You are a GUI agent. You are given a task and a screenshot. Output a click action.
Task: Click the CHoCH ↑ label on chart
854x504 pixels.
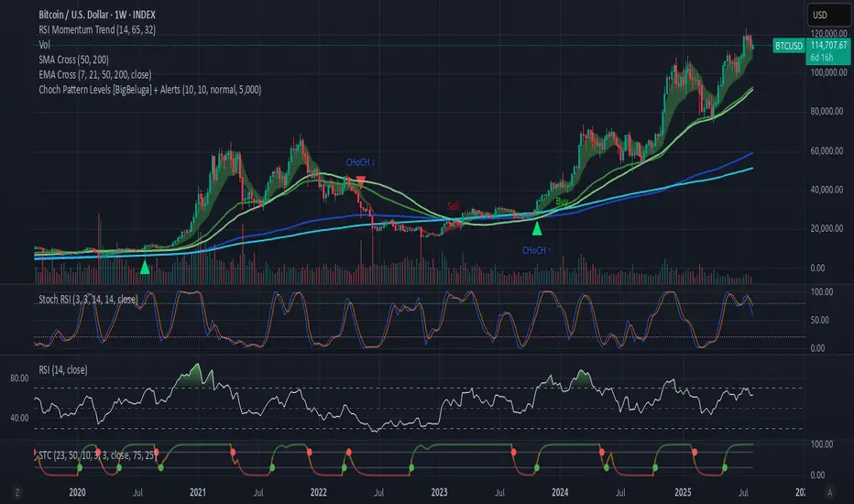(536, 250)
